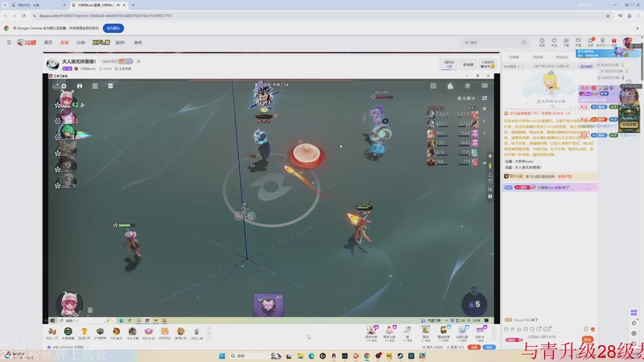Viewport: 644px width, 362px height.
Task: Open the KPL event banner link
Action: click(101, 43)
